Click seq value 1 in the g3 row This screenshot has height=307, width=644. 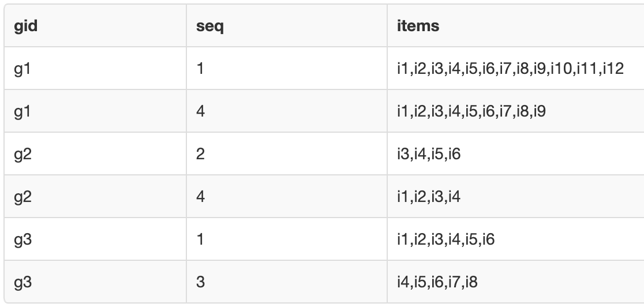click(x=200, y=239)
